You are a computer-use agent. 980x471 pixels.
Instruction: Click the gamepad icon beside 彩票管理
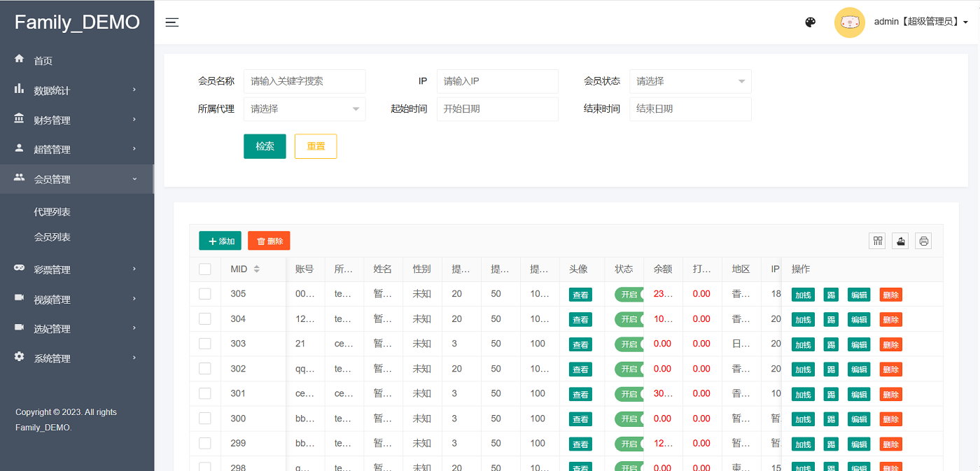20,268
